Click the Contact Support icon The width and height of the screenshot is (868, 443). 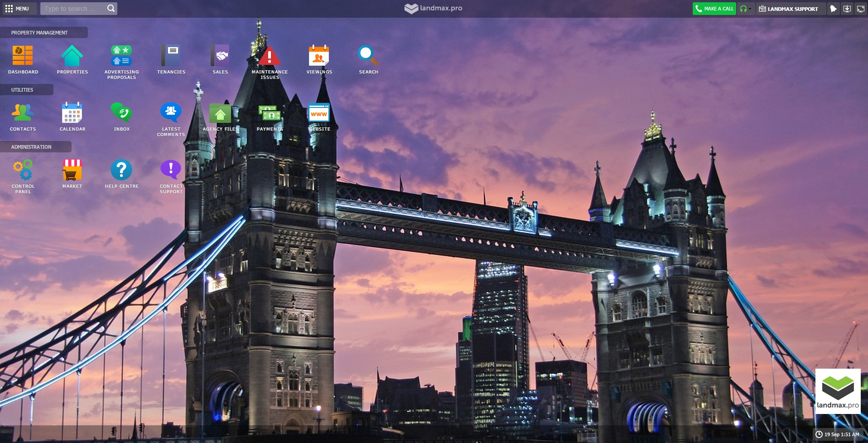click(171, 170)
